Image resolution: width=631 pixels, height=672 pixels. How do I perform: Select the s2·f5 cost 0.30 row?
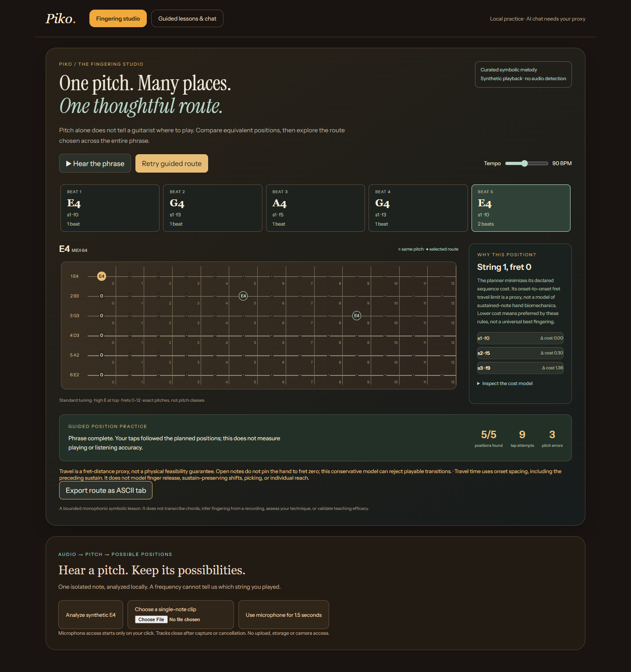click(x=520, y=353)
